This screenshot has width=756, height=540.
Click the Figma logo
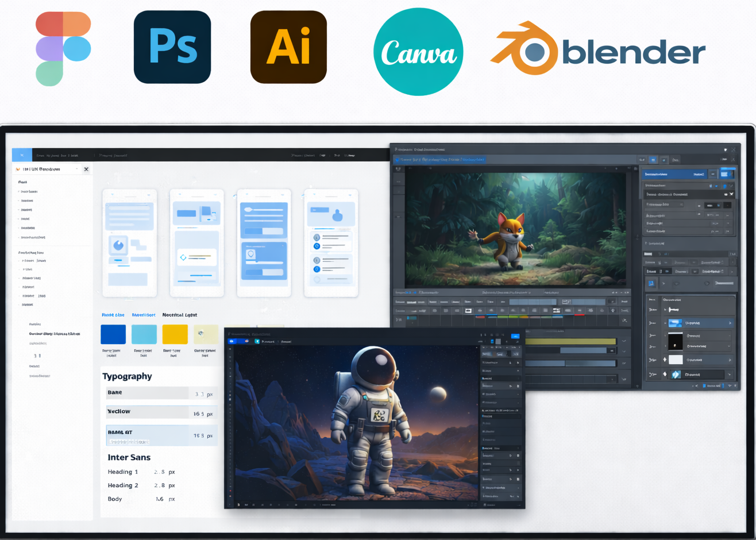(x=63, y=49)
